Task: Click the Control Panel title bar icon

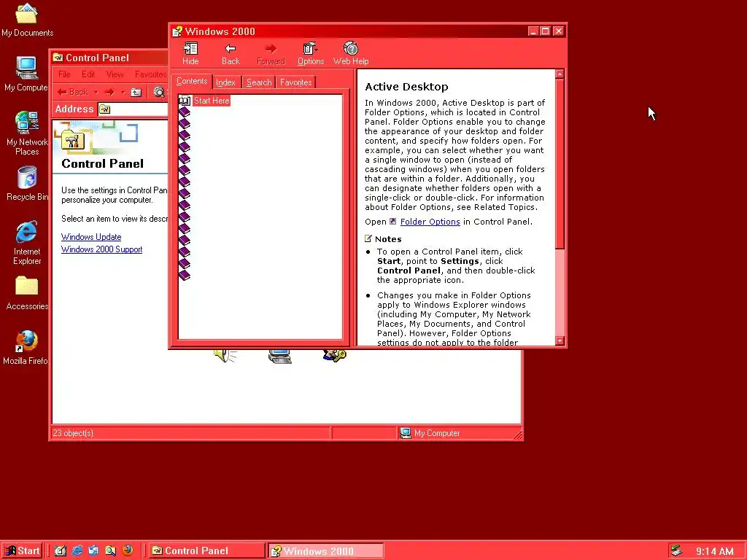Action: point(58,58)
